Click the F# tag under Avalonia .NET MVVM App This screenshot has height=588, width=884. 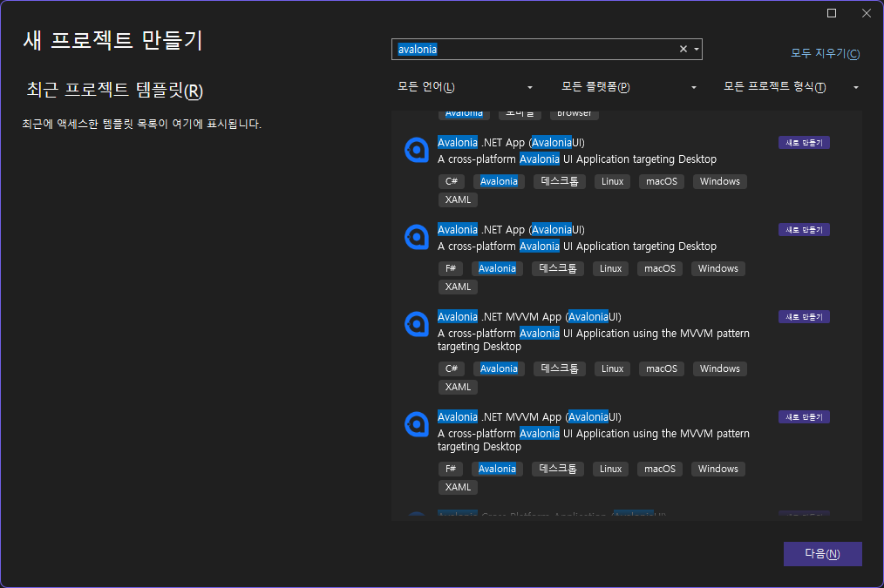pos(451,470)
